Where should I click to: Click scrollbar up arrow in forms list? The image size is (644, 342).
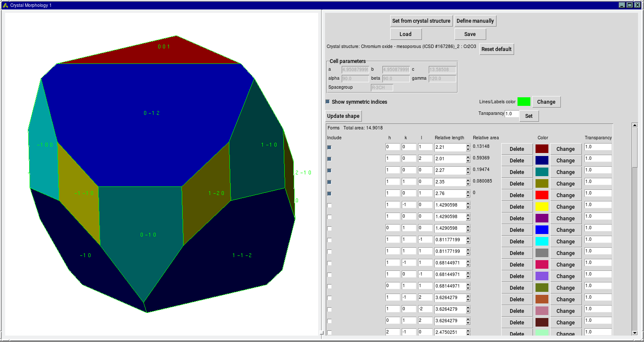(635, 125)
